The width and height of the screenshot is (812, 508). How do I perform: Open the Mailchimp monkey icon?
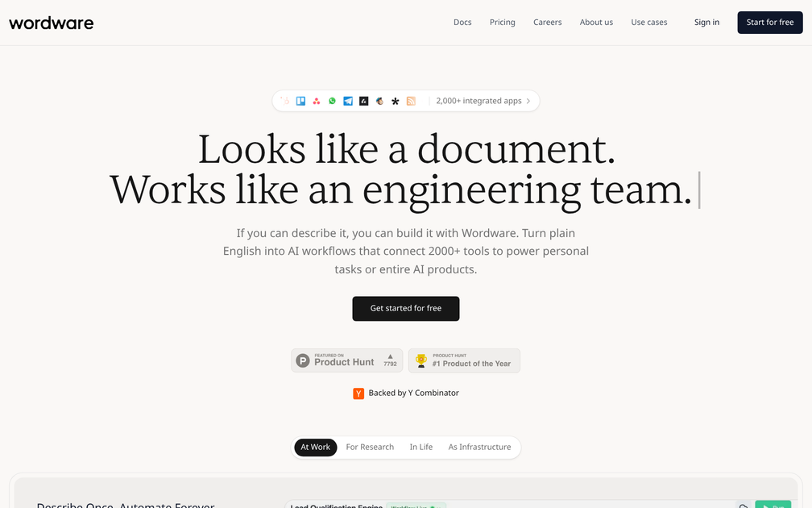[x=379, y=100]
